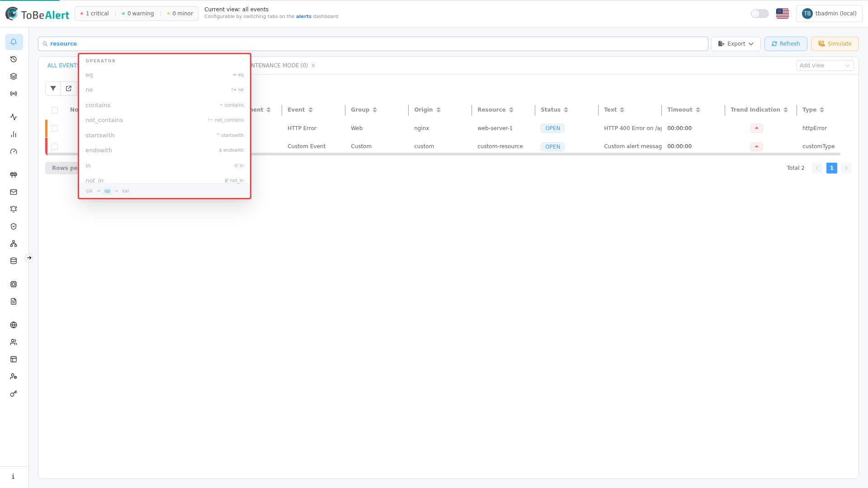The image size is (868, 488).
Task: Click the Refresh button
Action: [786, 44]
